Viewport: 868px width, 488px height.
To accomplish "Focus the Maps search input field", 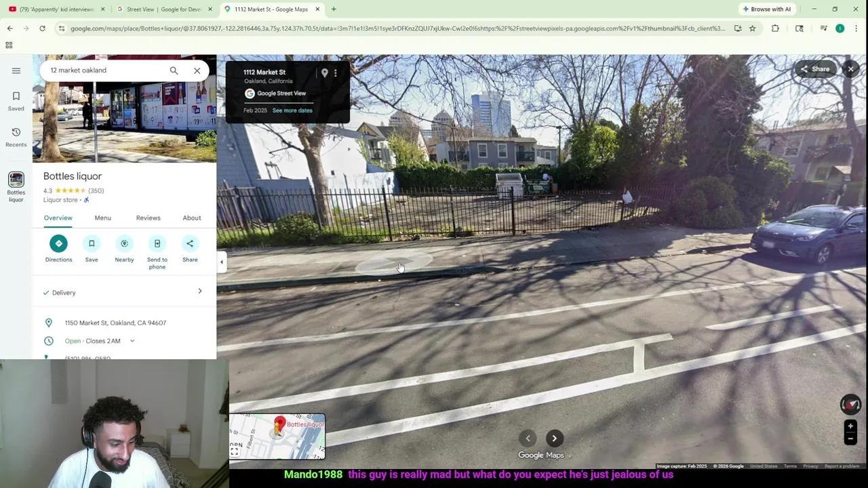I will (x=105, y=70).
